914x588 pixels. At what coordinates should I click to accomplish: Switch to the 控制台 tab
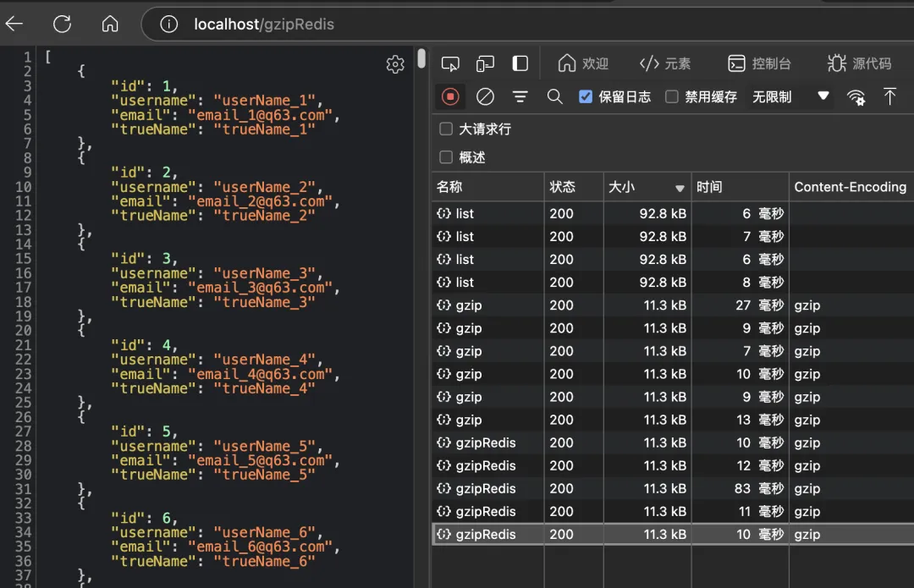760,63
